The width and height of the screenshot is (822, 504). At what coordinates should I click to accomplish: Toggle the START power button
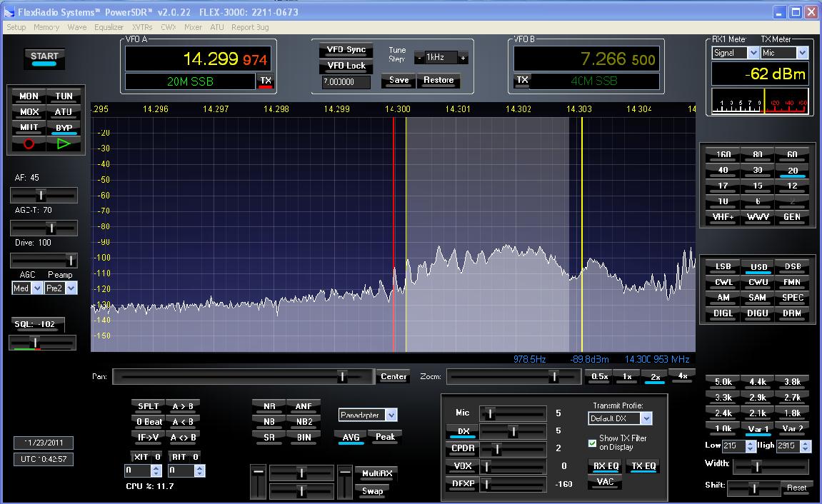click(x=44, y=58)
